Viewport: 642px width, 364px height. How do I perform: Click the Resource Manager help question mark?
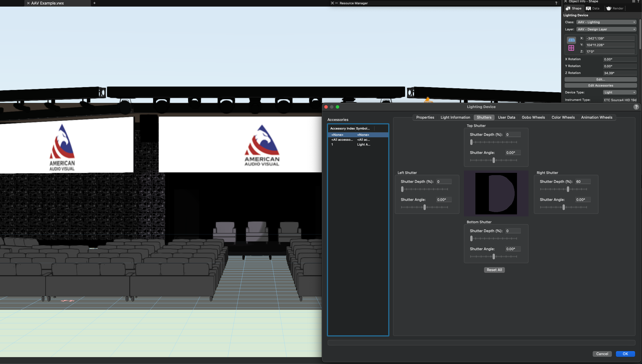tap(556, 3)
